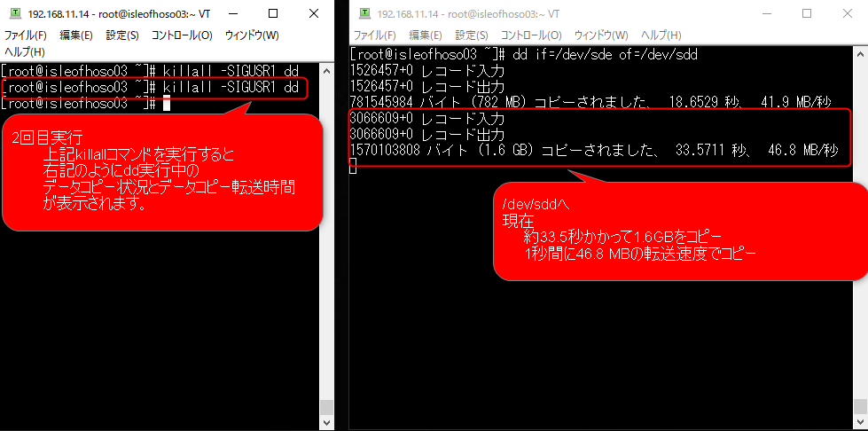This screenshot has height=431, width=868.
Task: Open ウィンドウ(W) menu in left window
Action: click(252, 35)
